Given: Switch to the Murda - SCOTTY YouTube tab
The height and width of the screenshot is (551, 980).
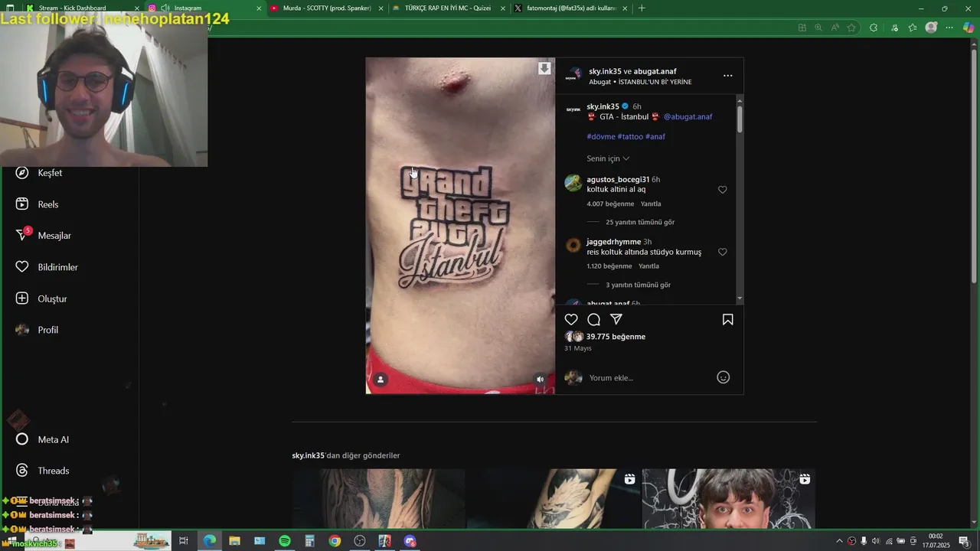Looking at the screenshot, I should (x=326, y=8).
